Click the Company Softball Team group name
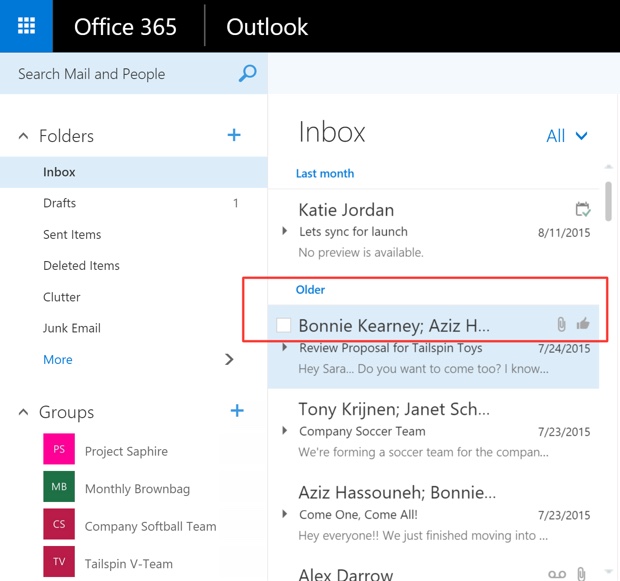 (151, 526)
